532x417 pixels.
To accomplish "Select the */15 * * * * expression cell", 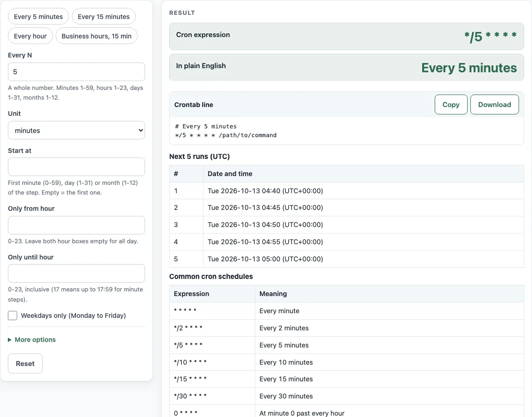I will pyautogui.click(x=212, y=379).
